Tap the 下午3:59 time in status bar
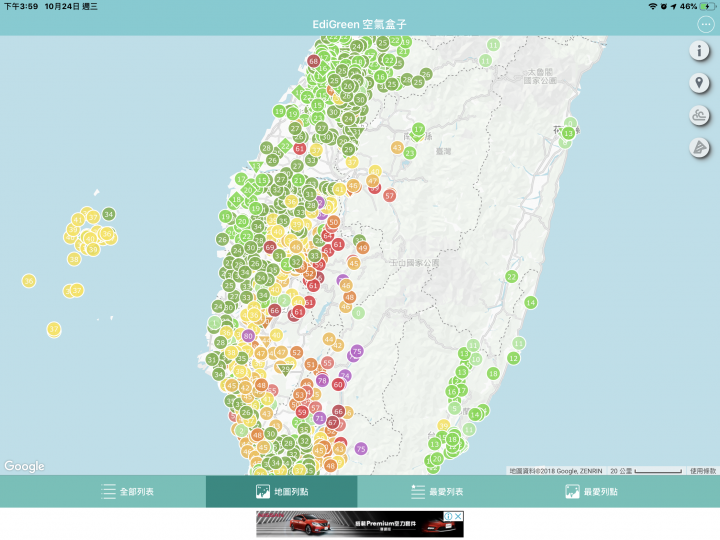 click(21, 6)
